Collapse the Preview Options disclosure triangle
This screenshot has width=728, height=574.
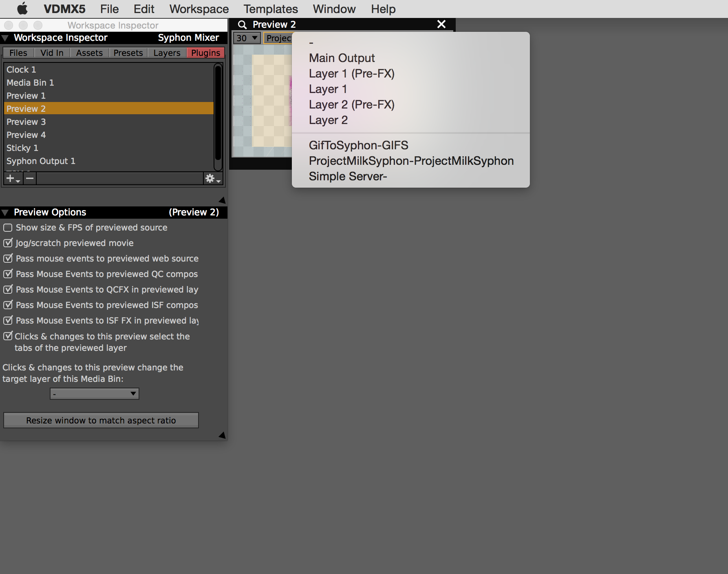click(x=5, y=213)
